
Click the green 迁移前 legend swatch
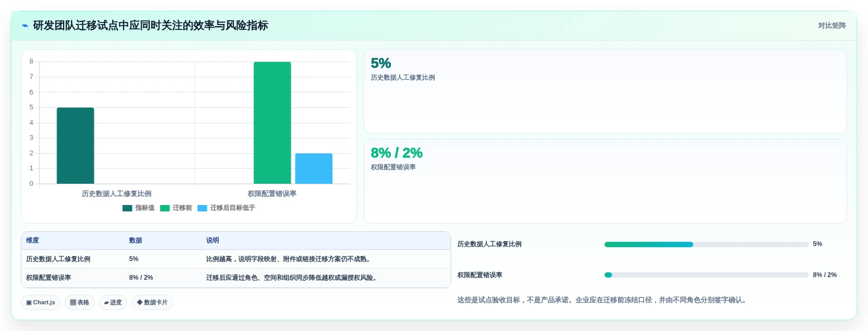165,208
